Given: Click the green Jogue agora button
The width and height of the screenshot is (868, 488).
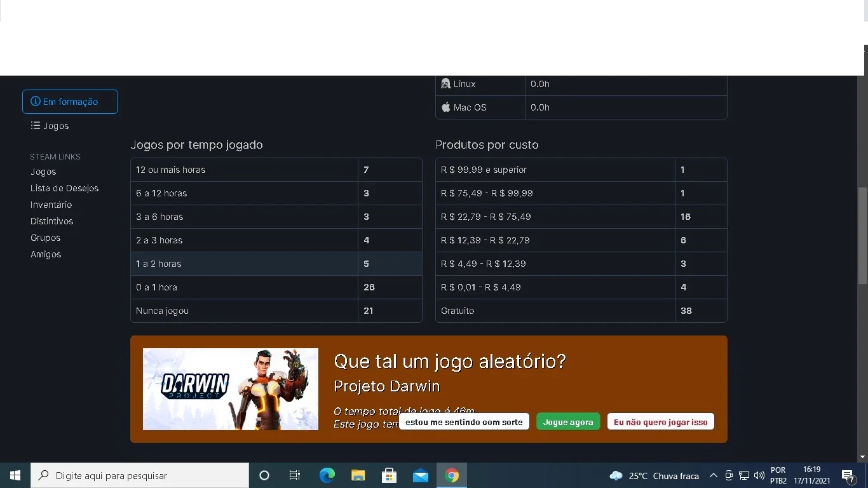Looking at the screenshot, I should (x=568, y=422).
